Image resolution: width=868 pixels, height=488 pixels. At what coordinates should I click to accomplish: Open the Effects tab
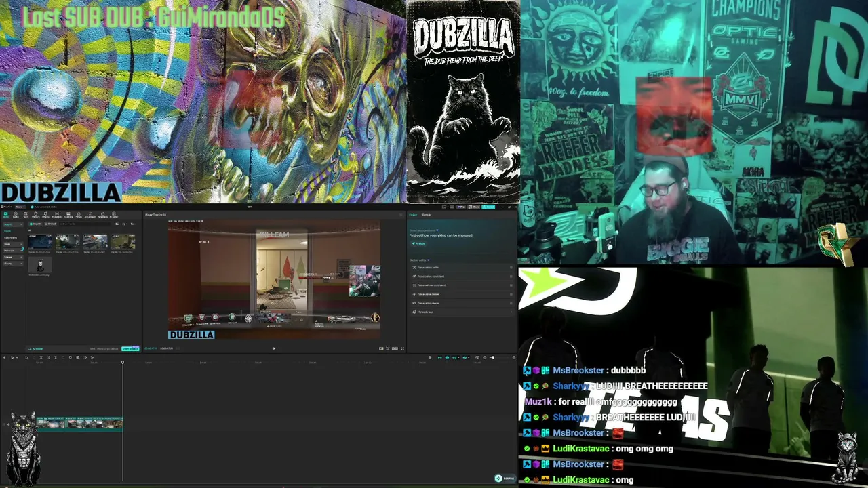tap(46, 215)
